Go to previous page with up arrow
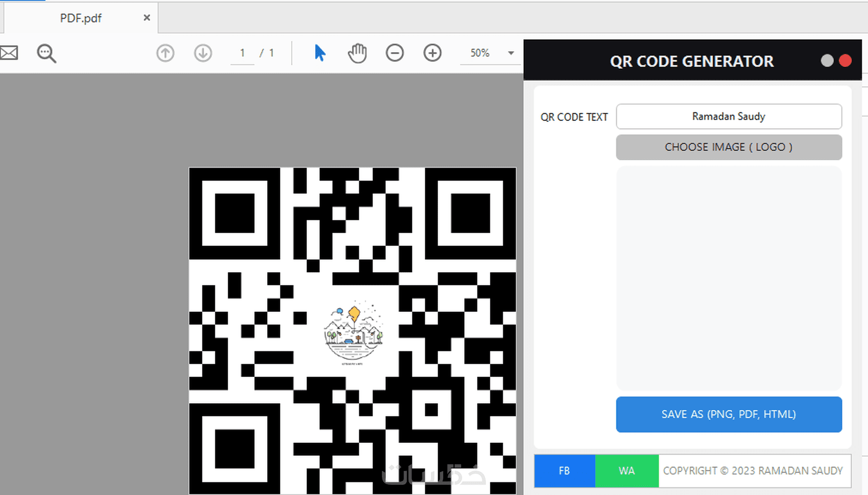 click(165, 53)
